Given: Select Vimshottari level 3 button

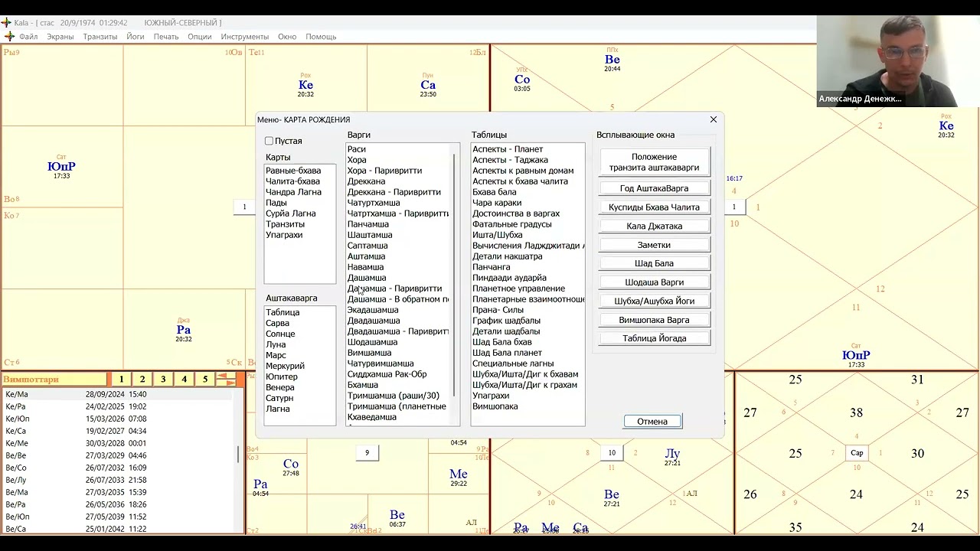Looking at the screenshot, I should 163,379.
